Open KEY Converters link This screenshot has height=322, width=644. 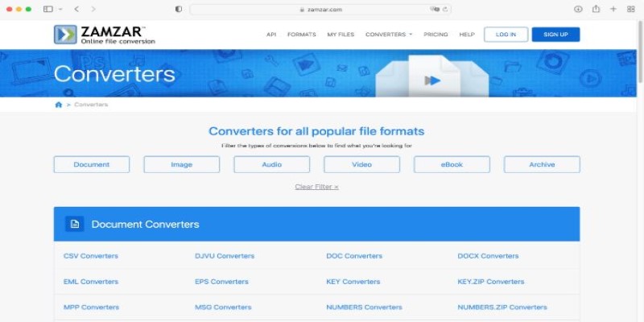click(353, 282)
